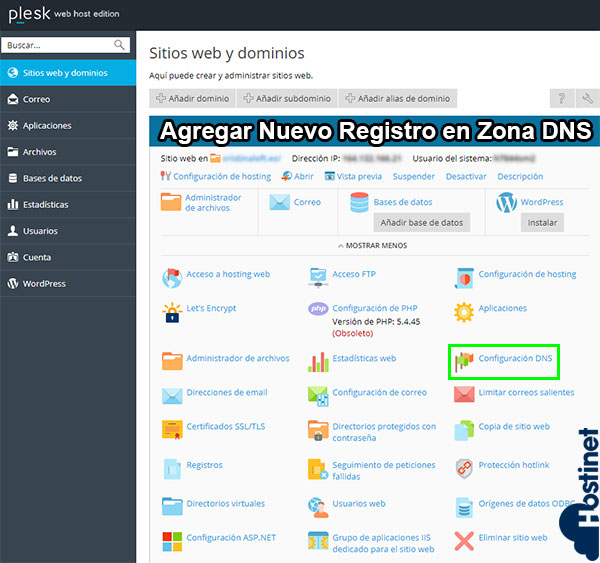Click the WordPress logo icon in main panel
The image size is (600, 563).
[506, 202]
